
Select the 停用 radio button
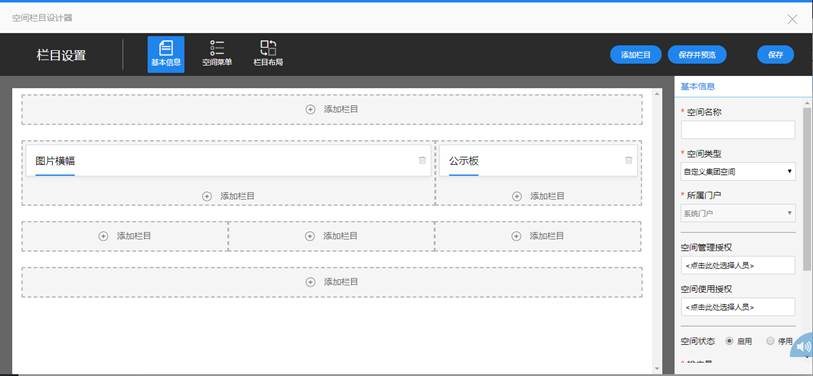770,341
